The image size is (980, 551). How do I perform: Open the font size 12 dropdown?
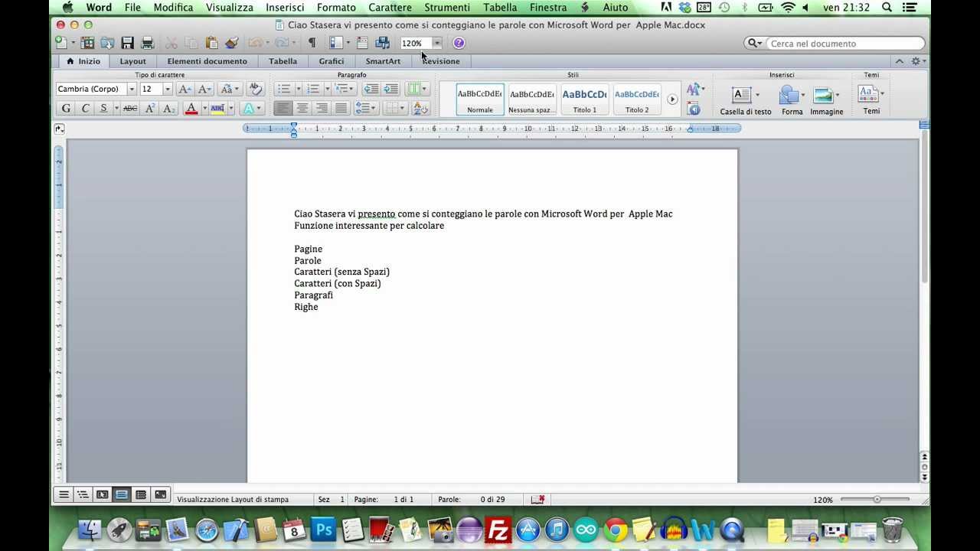click(168, 89)
